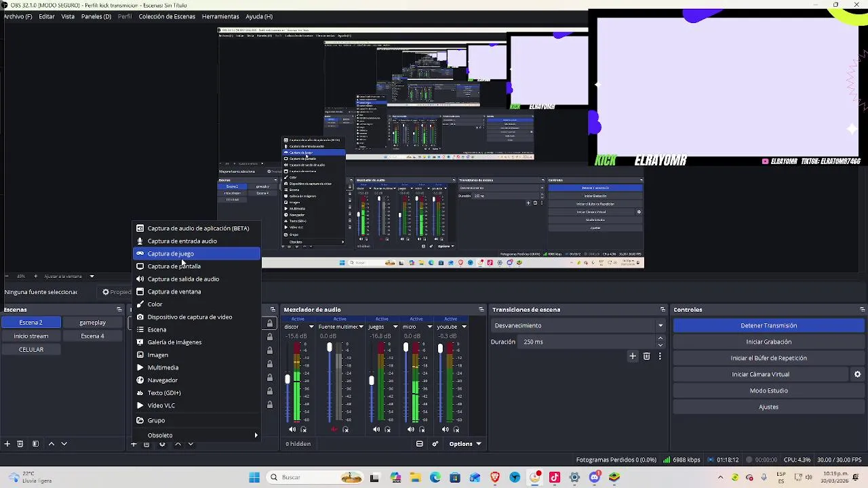Open Fuente multimedia track dropdown arrow
868x488 pixels.
(x=361, y=327)
